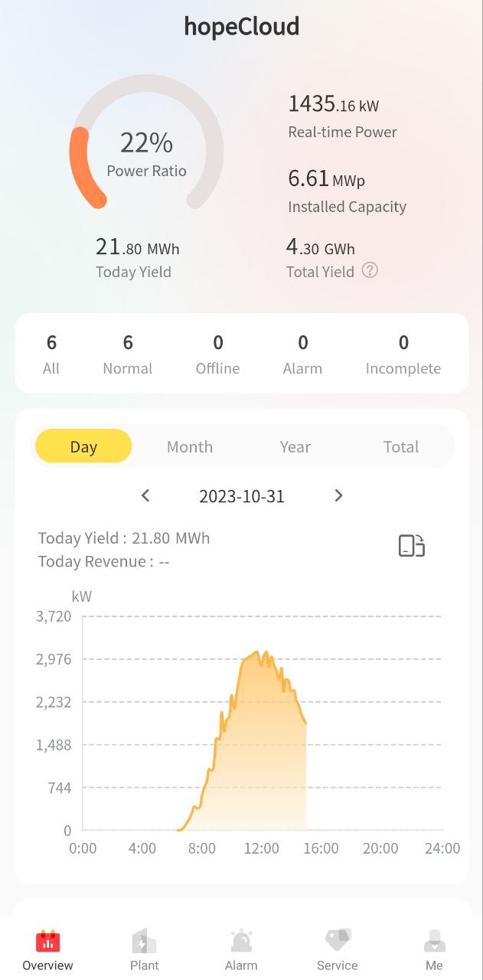Go to next day arrow

[x=338, y=496]
